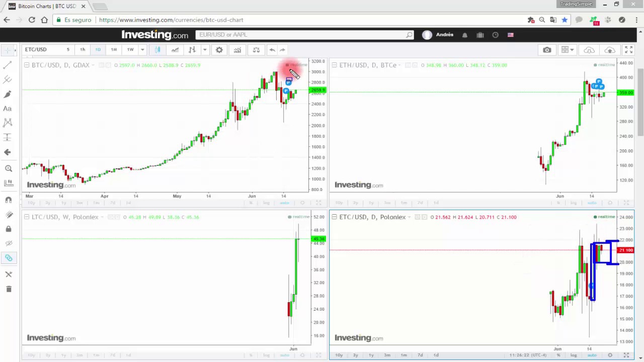Reload the browser page
The width and height of the screenshot is (644, 362).
pos(32,20)
